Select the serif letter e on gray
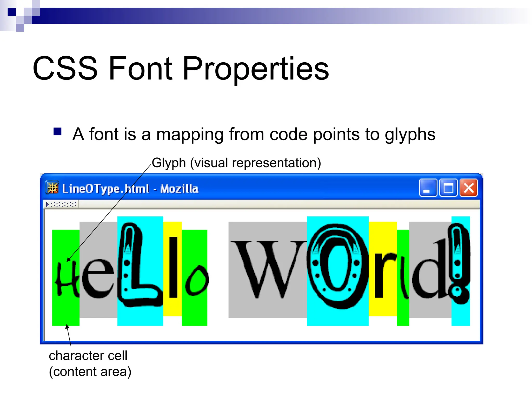 (x=98, y=278)
